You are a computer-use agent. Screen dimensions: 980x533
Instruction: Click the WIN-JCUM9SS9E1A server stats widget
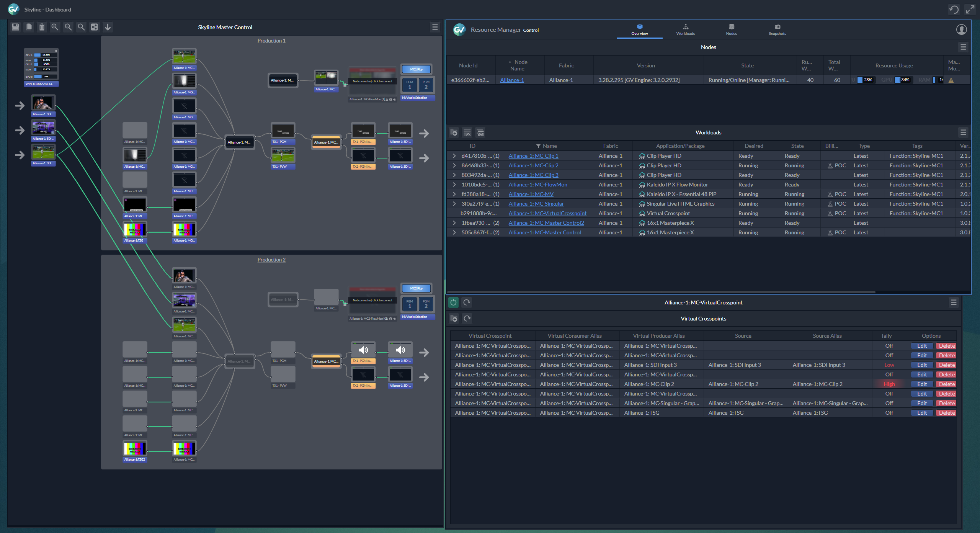click(41, 67)
